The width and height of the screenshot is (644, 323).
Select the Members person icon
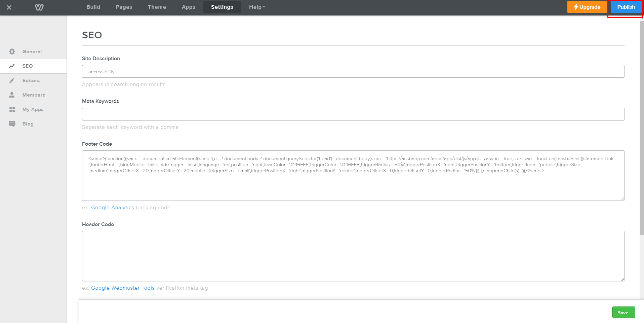12,95
